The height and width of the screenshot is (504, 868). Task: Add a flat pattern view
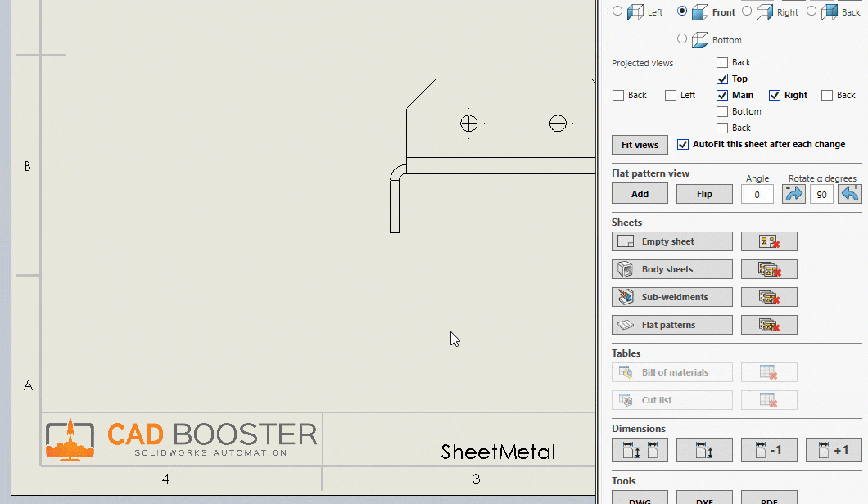pyautogui.click(x=640, y=194)
